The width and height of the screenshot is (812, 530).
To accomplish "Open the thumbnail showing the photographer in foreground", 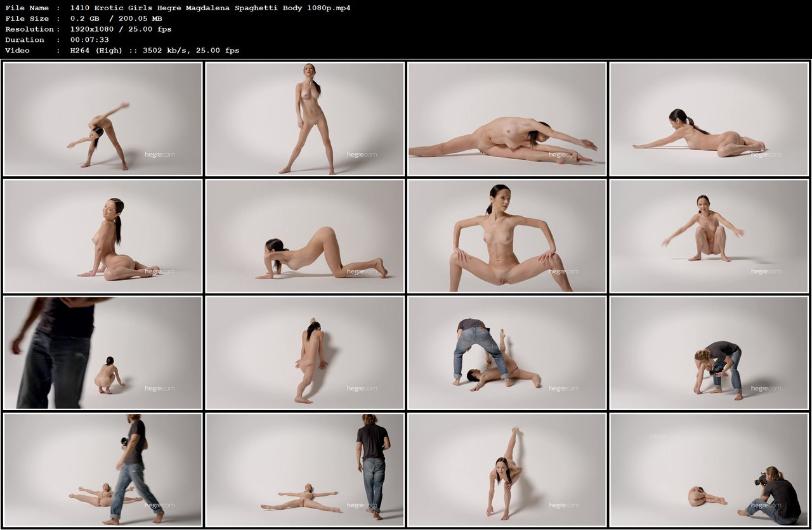I will click(101, 352).
